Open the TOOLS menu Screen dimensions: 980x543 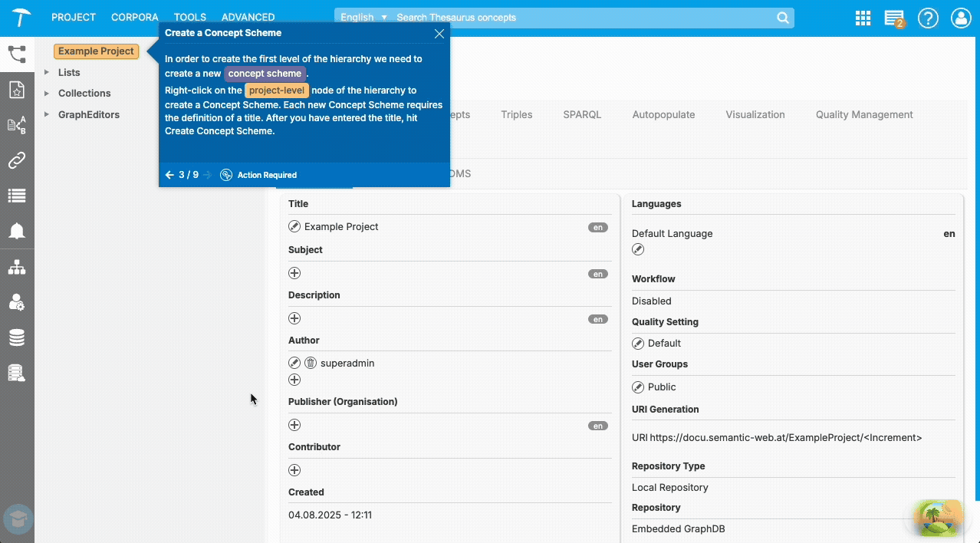189,17
